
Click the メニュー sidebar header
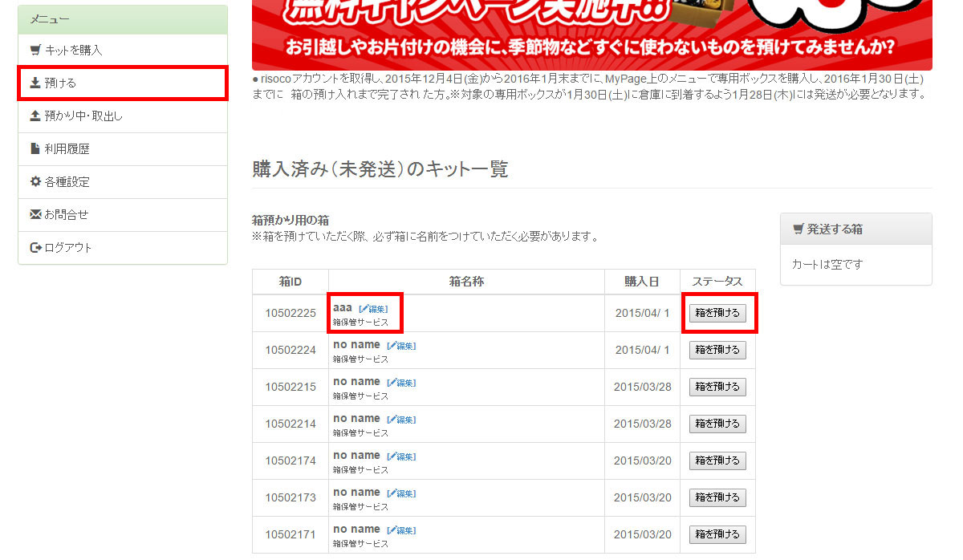(x=123, y=19)
